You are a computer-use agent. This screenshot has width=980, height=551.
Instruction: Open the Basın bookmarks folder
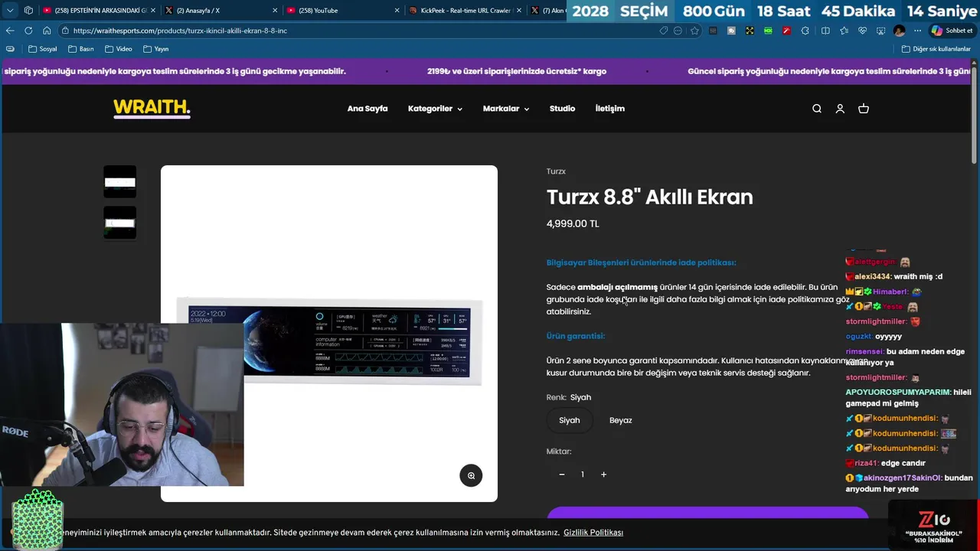80,49
